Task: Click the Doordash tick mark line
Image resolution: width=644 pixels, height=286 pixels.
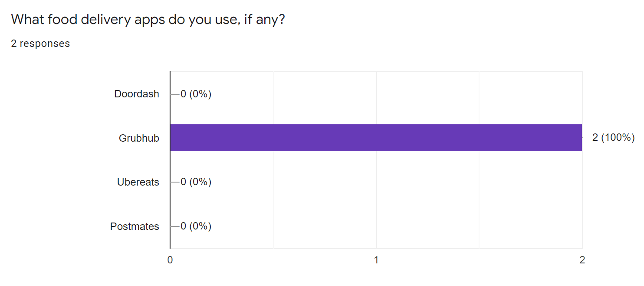Action: coord(175,94)
